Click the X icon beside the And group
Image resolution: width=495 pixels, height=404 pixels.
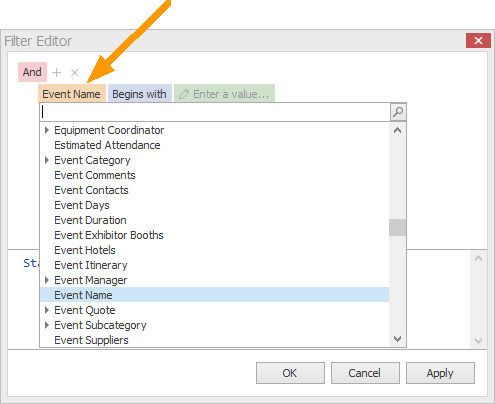coord(75,72)
